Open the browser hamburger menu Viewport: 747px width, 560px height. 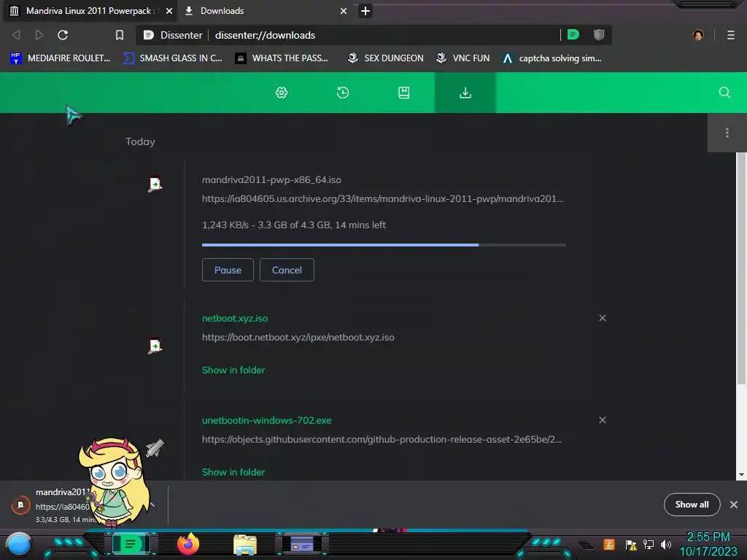pos(731,35)
